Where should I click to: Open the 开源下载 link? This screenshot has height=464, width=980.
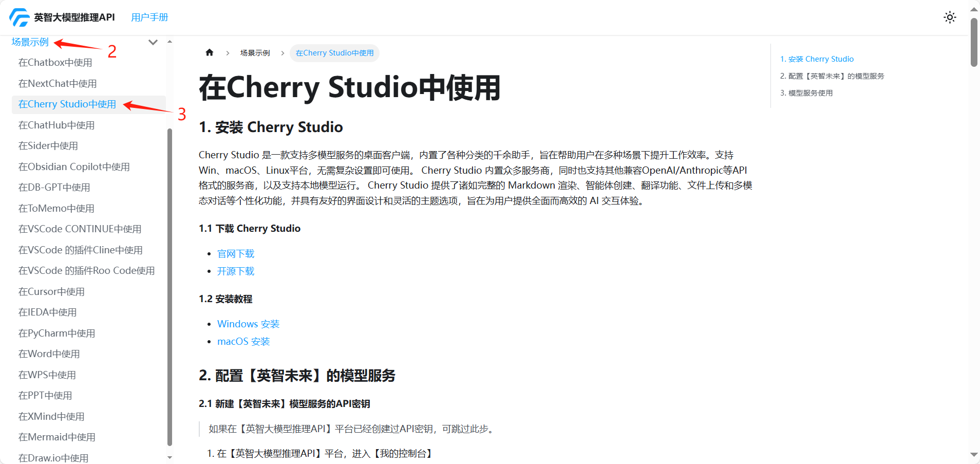tap(236, 271)
